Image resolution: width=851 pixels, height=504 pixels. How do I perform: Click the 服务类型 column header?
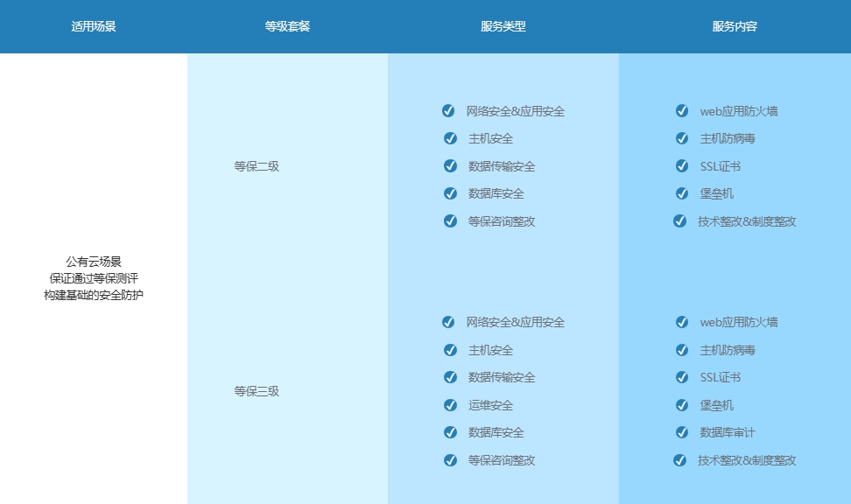(x=503, y=26)
